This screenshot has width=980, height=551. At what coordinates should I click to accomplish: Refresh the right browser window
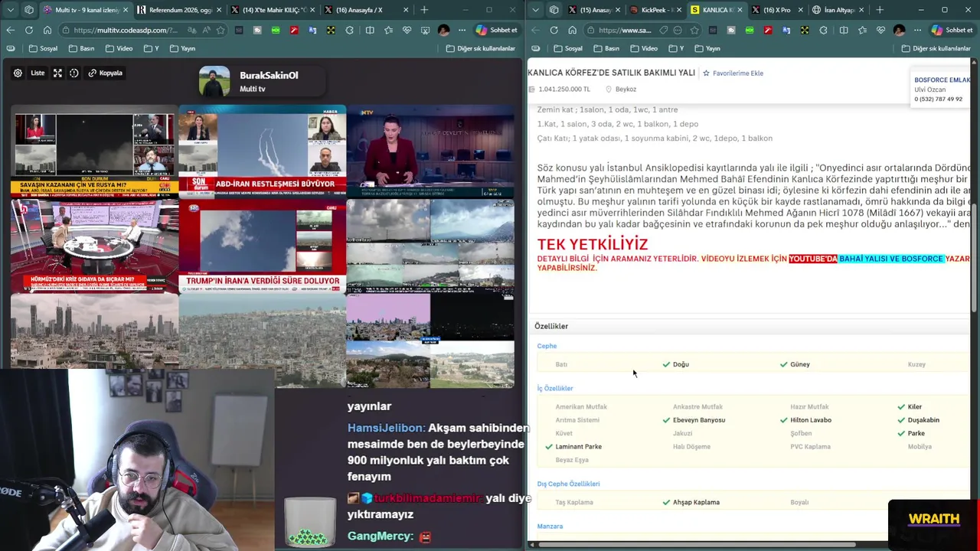click(554, 30)
